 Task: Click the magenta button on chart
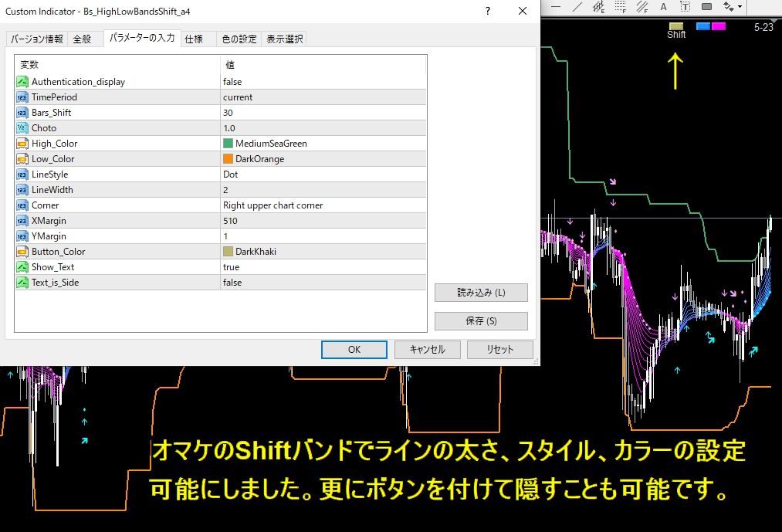[x=719, y=26]
